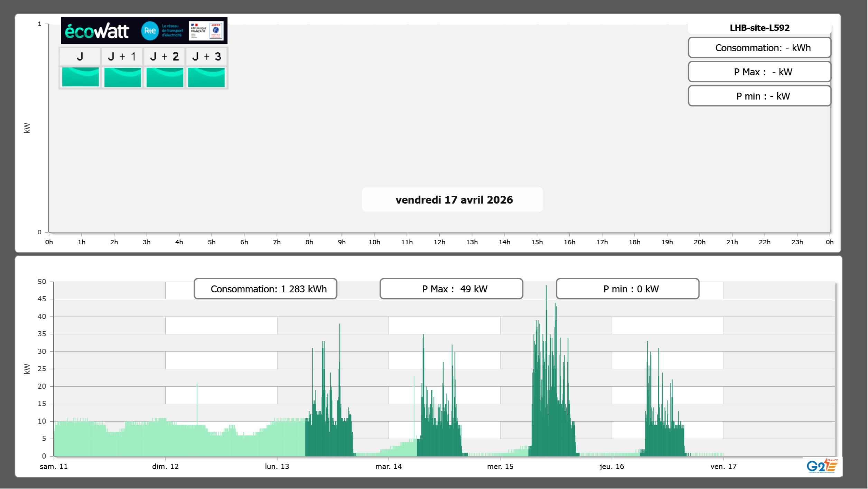Click the 12h tick on hourly axis

[x=439, y=242]
